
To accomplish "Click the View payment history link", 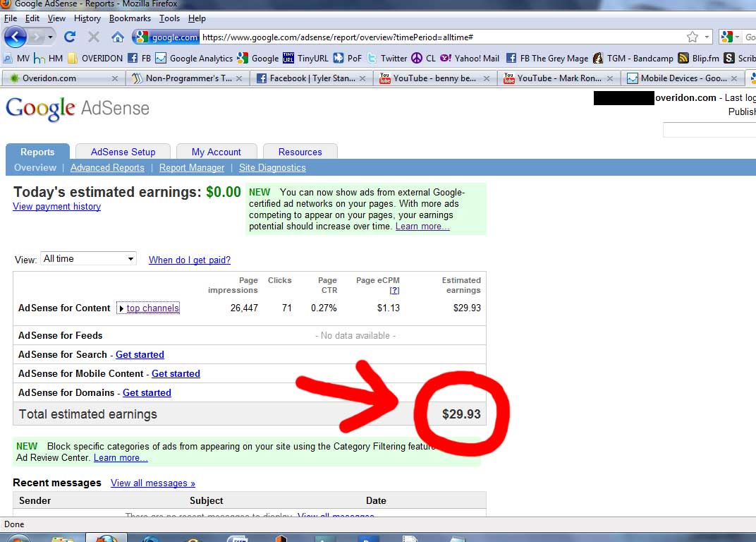I will 57,207.
